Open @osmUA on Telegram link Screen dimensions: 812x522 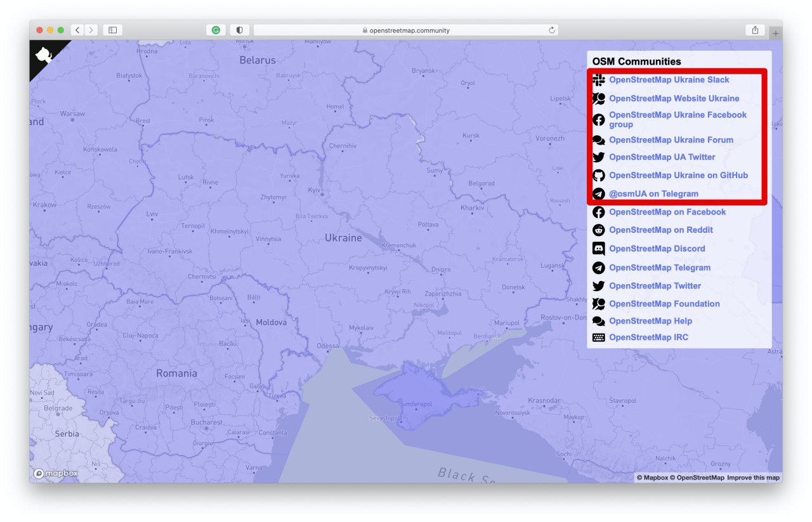point(654,194)
